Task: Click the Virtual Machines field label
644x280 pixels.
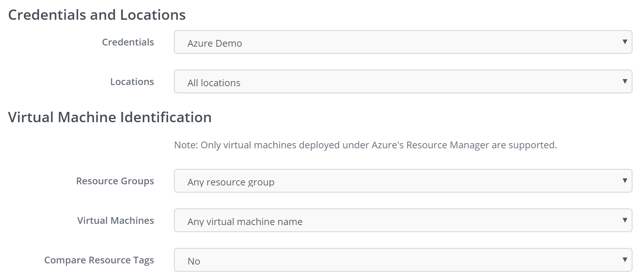Action: click(x=115, y=221)
